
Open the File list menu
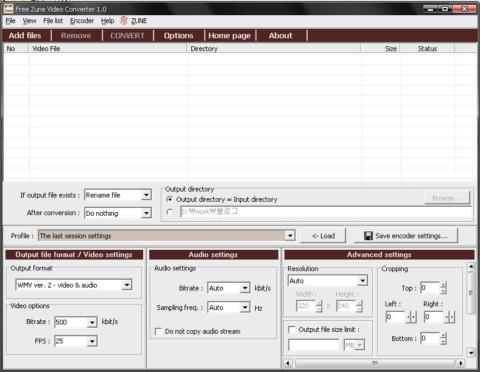53,21
